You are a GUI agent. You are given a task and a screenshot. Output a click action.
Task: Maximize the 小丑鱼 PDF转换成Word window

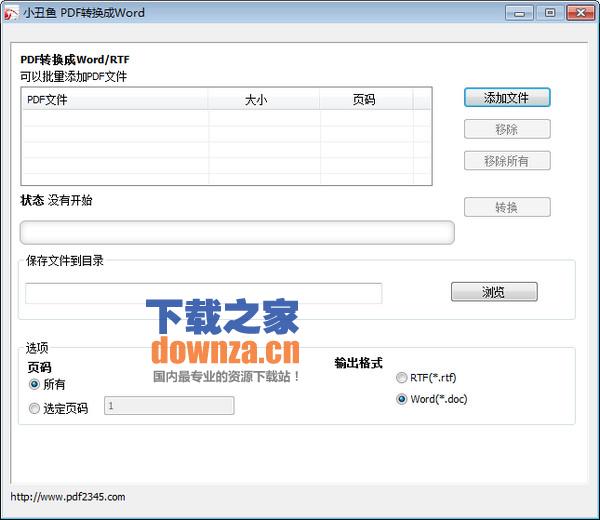coord(550,13)
